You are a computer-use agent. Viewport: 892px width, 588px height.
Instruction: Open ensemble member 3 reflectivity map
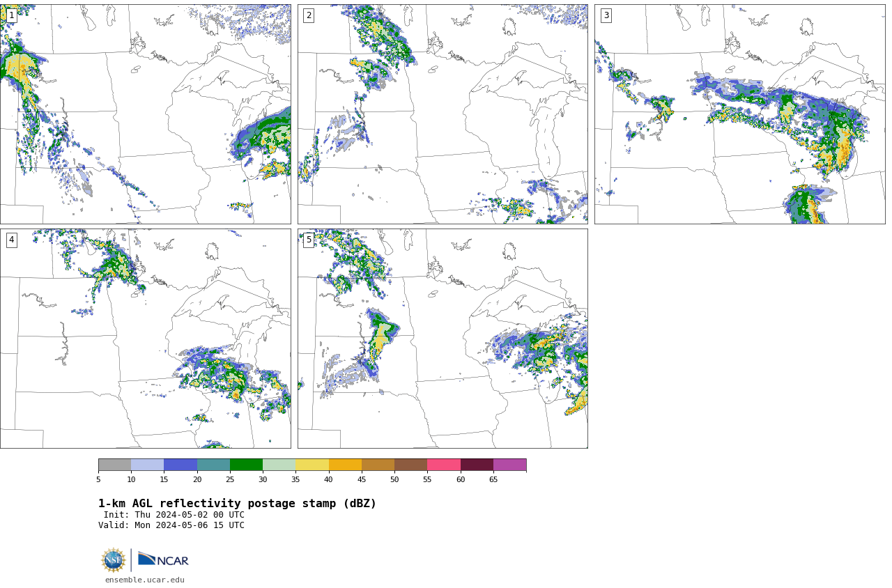(739, 114)
